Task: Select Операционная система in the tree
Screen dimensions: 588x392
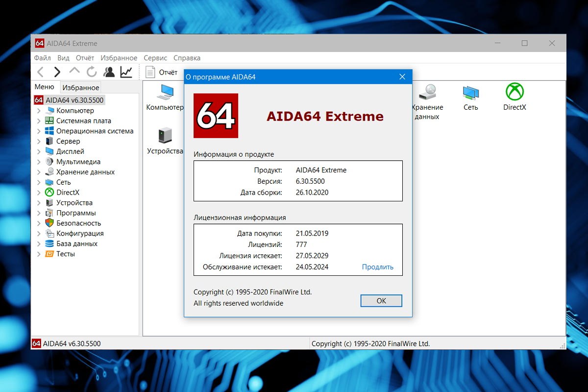Action: click(x=95, y=131)
